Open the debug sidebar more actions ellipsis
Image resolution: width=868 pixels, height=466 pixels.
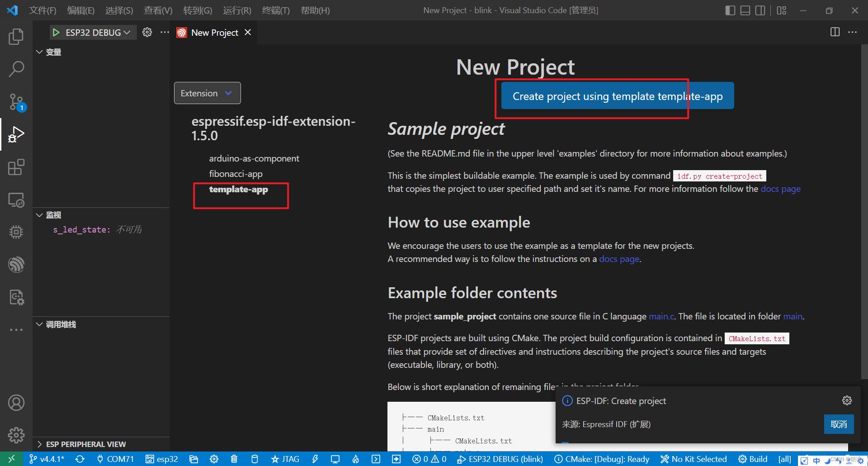click(165, 32)
